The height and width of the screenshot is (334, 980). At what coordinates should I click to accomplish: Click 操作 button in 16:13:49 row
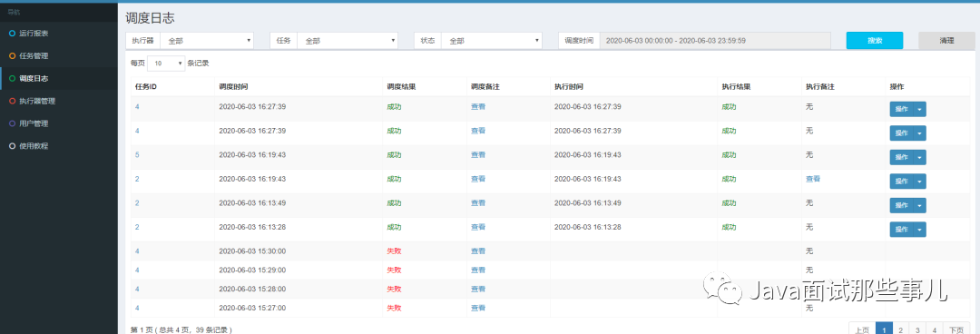click(x=901, y=205)
